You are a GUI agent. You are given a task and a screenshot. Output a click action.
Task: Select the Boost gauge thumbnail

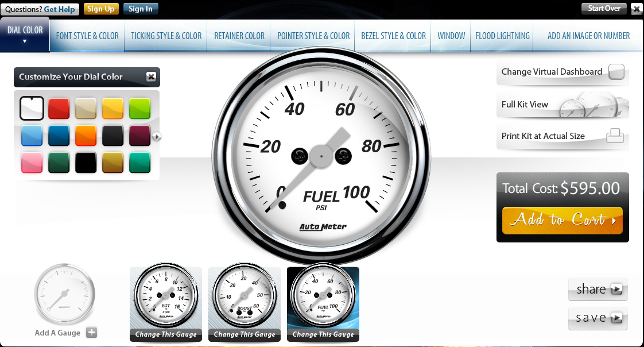[x=245, y=295]
